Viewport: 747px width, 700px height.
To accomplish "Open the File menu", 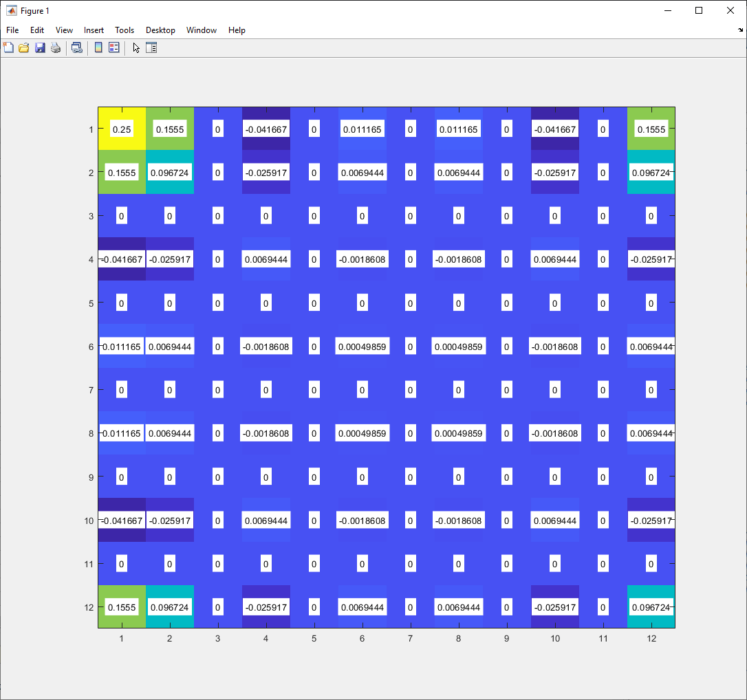I will [x=12, y=30].
